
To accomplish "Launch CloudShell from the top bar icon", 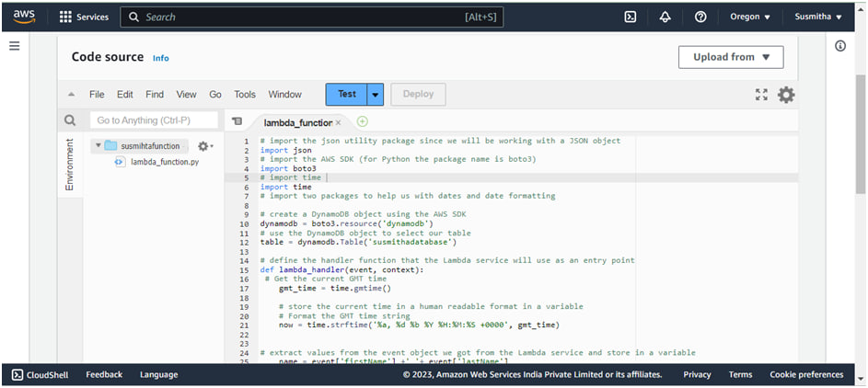I will pos(630,17).
